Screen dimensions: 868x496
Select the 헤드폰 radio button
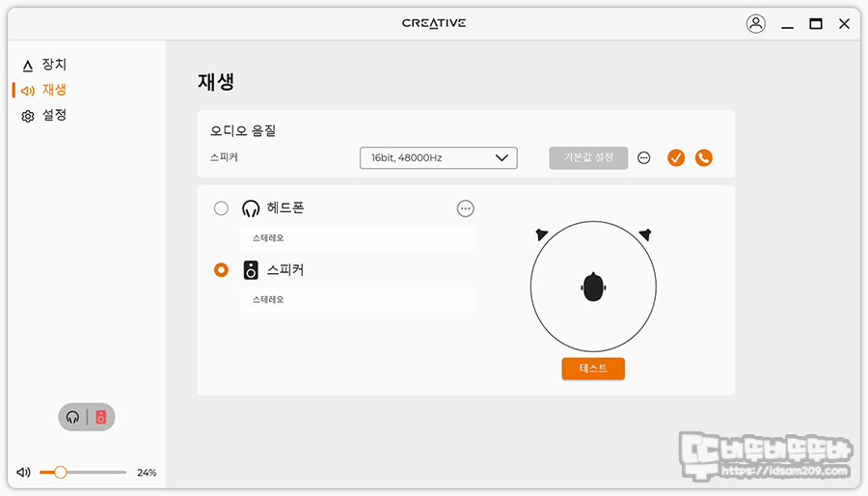point(221,208)
